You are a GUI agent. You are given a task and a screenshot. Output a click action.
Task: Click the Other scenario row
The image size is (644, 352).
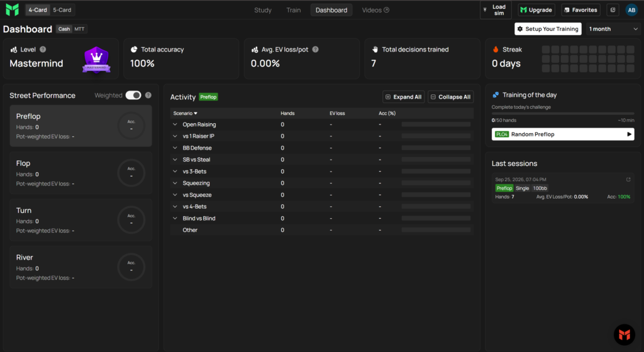click(321, 230)
